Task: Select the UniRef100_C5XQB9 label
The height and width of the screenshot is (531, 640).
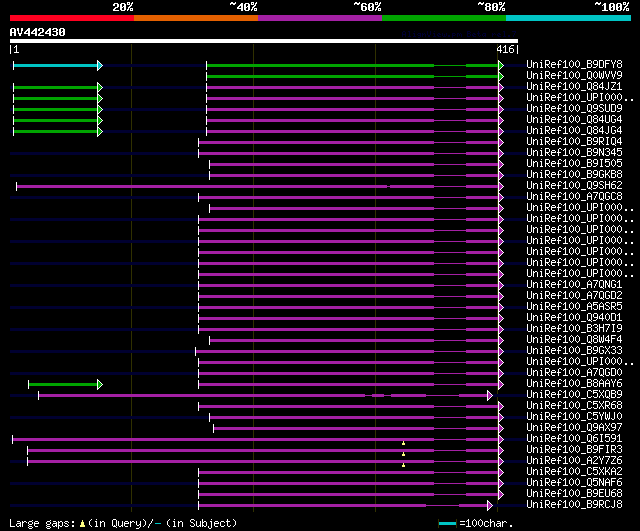Action: point(574,394)
